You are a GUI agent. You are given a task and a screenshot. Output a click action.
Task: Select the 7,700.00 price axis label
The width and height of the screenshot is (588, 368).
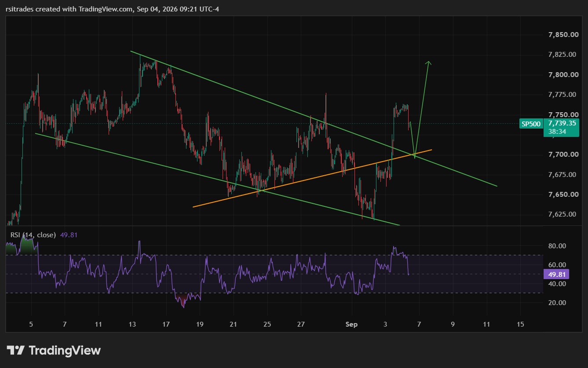[x=563, y=155]
